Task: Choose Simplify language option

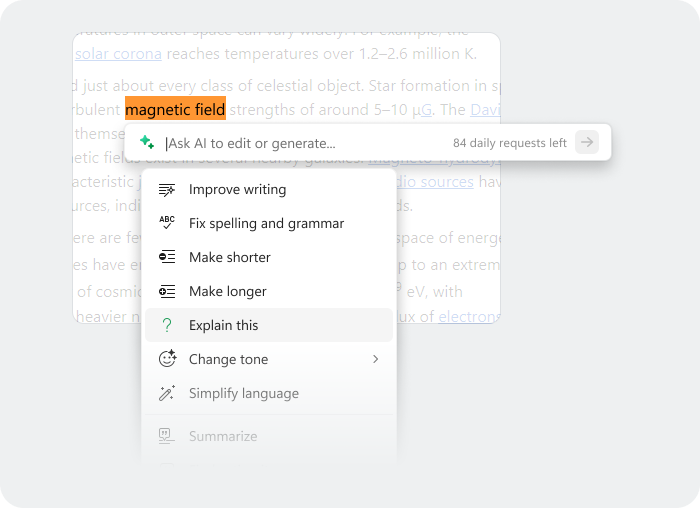Action: [x=269, y=393]
